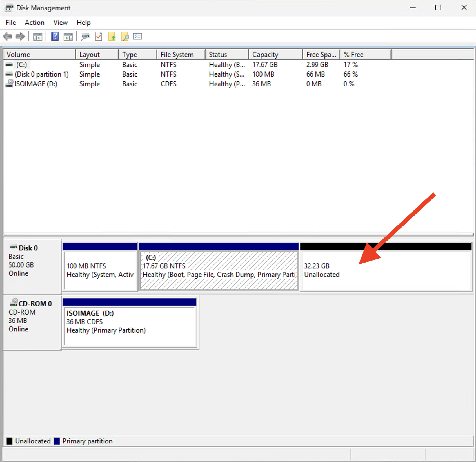Click the Back arrow toolbar icon

7,36
